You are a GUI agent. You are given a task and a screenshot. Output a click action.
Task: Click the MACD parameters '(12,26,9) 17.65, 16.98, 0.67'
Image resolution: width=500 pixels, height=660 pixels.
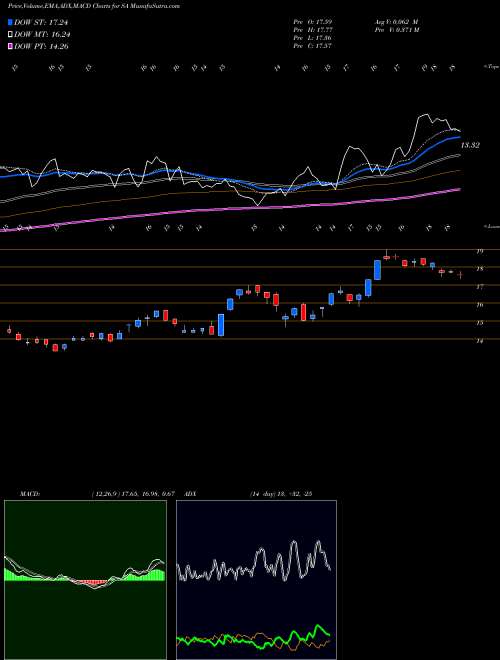pyautogui.click(x=133, y=494)
